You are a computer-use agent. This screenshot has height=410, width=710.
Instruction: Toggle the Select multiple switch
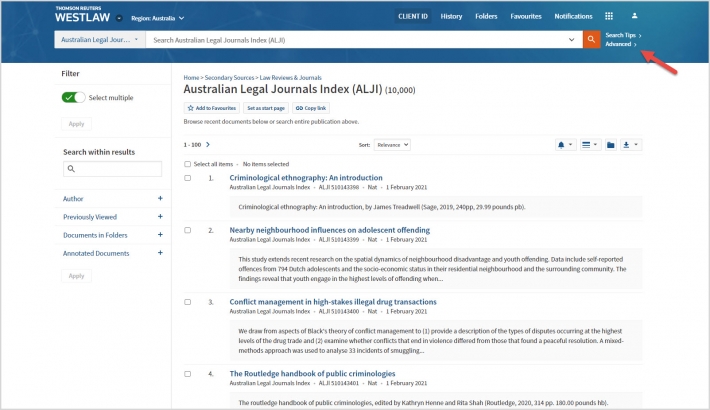tap(73, 97)
